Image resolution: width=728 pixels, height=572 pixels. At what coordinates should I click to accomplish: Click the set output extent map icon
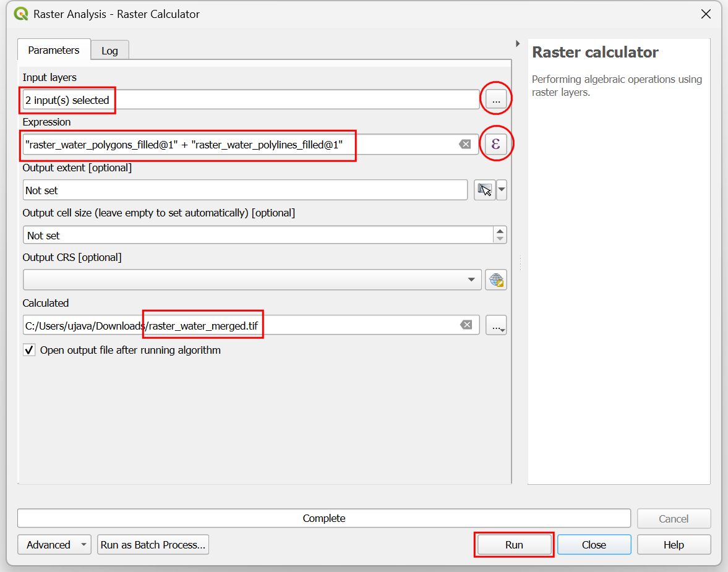click(485, 190)
